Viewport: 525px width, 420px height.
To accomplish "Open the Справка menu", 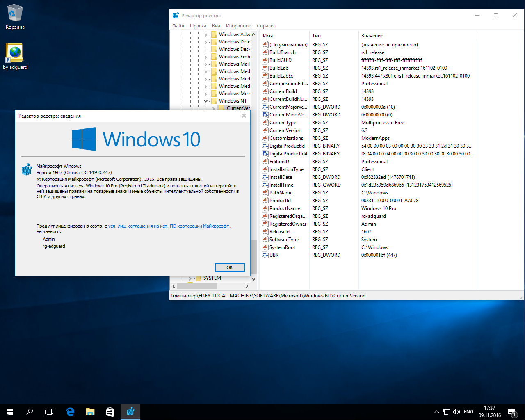I will click(x=266, y=26).
